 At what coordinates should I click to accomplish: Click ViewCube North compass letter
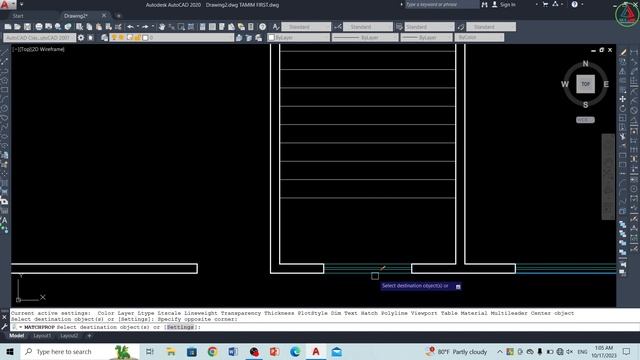[585, 64]
